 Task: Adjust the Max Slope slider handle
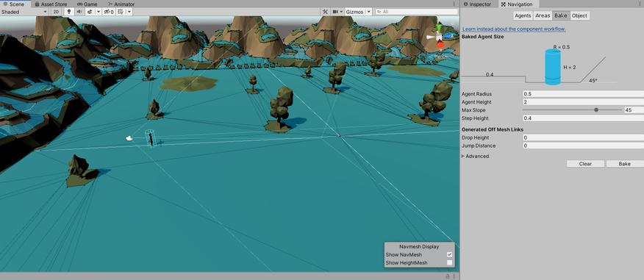(596, 110)
